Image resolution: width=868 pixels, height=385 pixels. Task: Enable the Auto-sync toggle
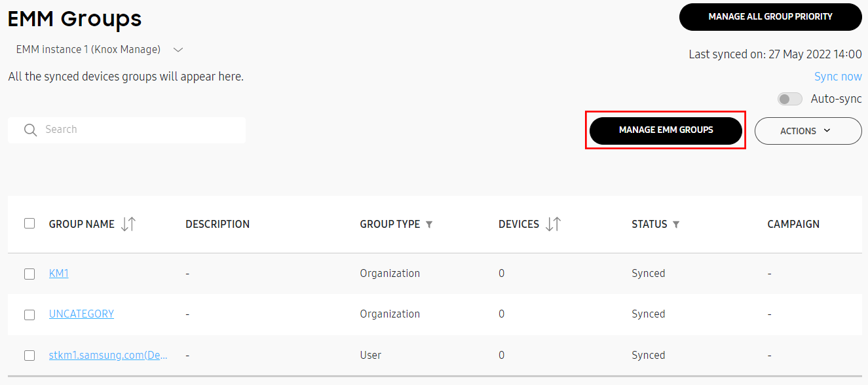tap(789, 100)
